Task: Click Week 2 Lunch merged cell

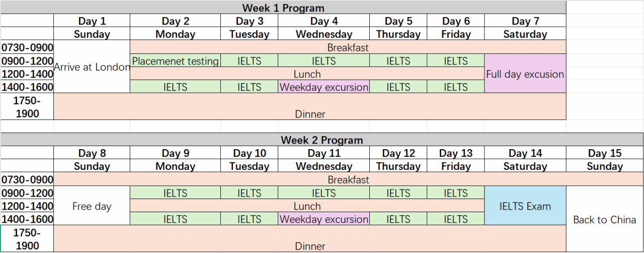Action: 307,206
